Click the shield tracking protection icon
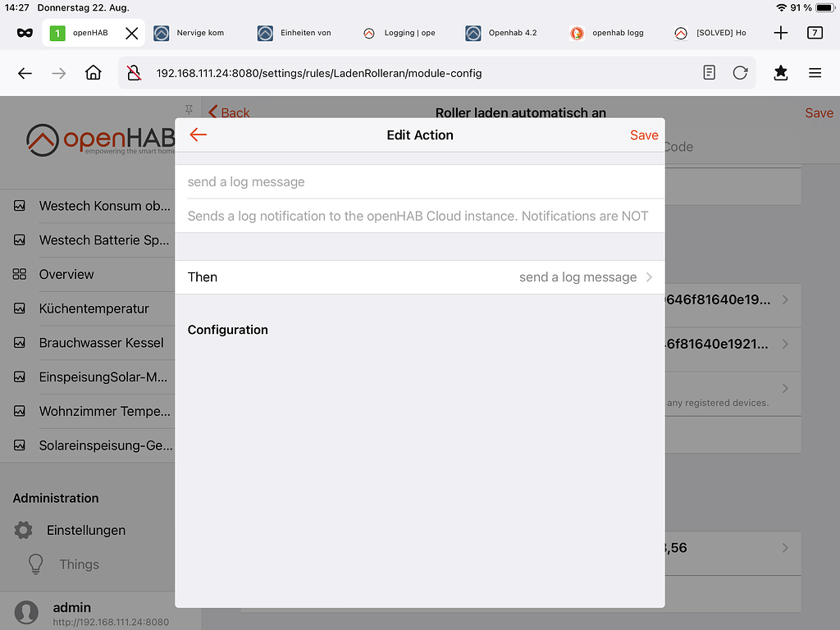This screenshot has height=630, width=840. point(134,72)
